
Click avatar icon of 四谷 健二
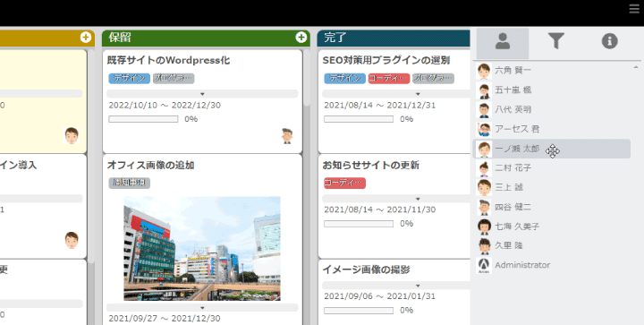tap(484, 207)
